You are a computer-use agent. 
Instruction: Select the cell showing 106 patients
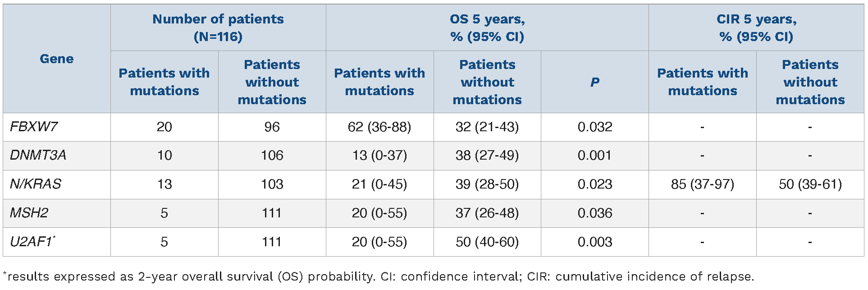(272, 155)
